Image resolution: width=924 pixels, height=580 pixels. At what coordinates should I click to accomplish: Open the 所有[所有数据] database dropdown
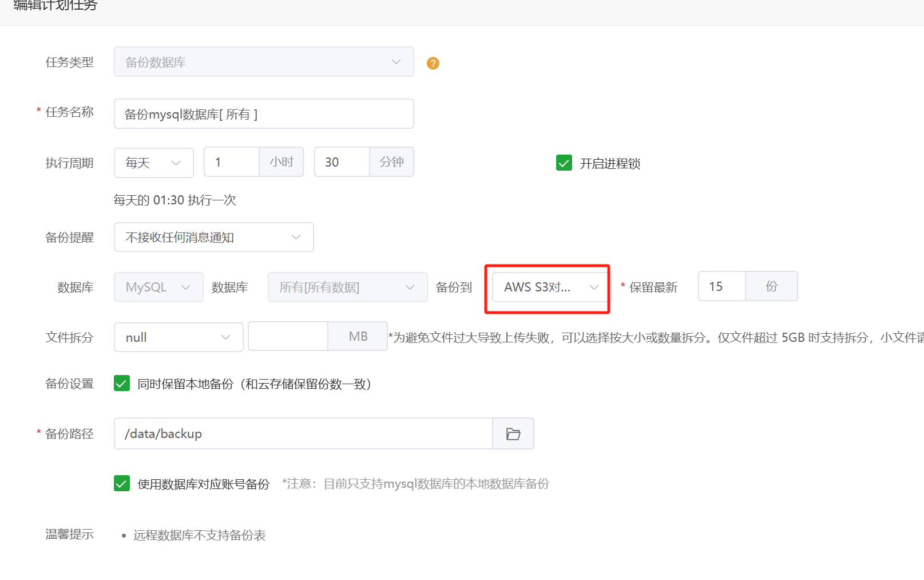[347, 287]
